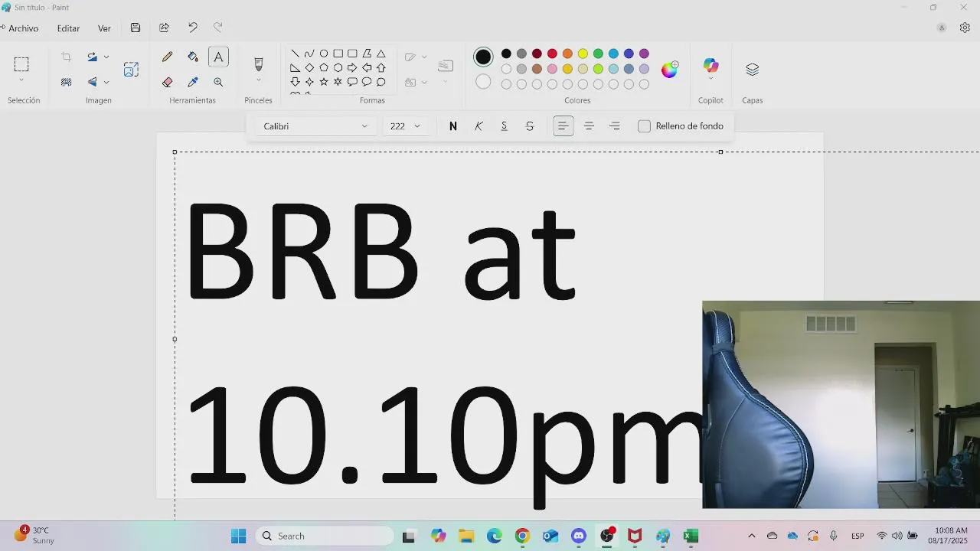This screenshot has height=551, width=980.
Task: Pick the red color swatch
Action: (552, 54)
